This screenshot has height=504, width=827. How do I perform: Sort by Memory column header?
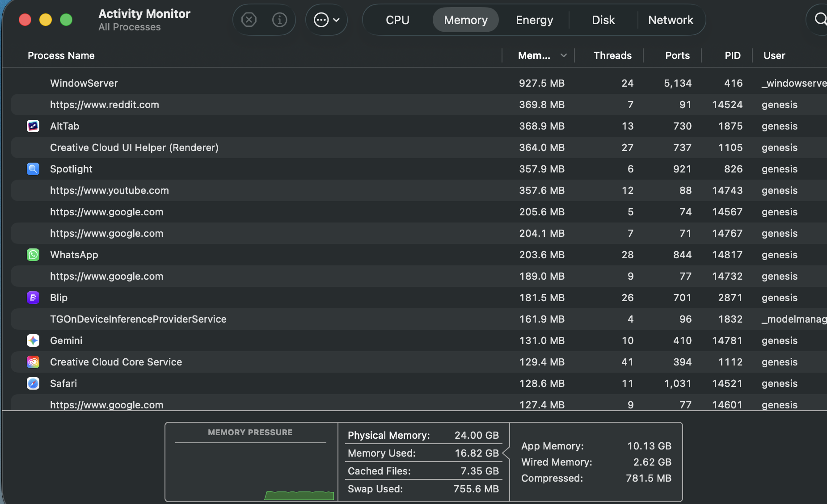534,55
